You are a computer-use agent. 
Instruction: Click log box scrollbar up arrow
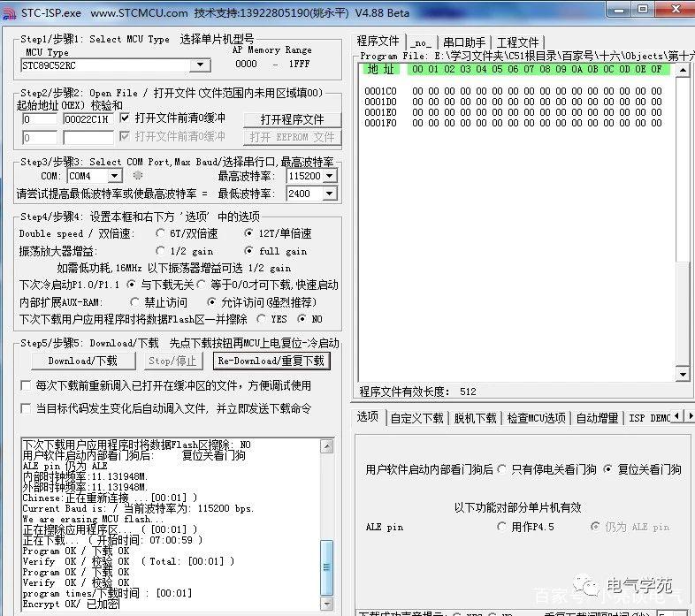(x=326, y=446)
